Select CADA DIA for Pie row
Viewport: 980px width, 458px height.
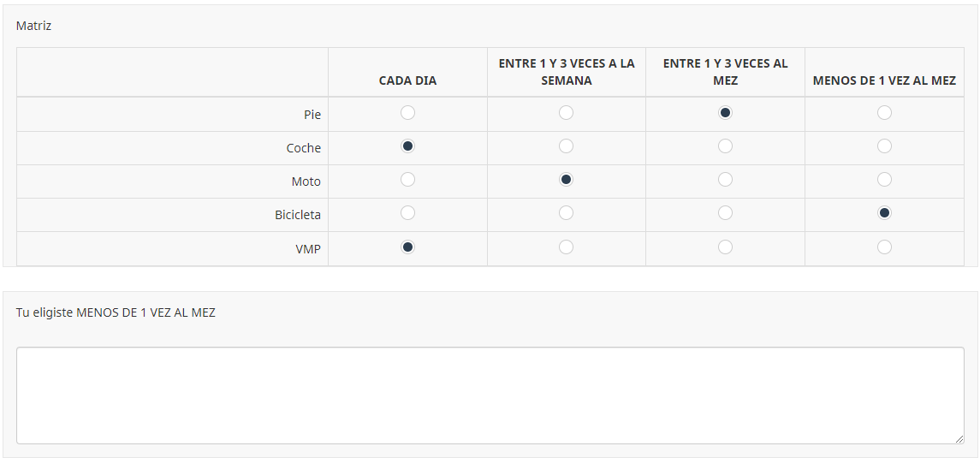[x=408, y=113]
